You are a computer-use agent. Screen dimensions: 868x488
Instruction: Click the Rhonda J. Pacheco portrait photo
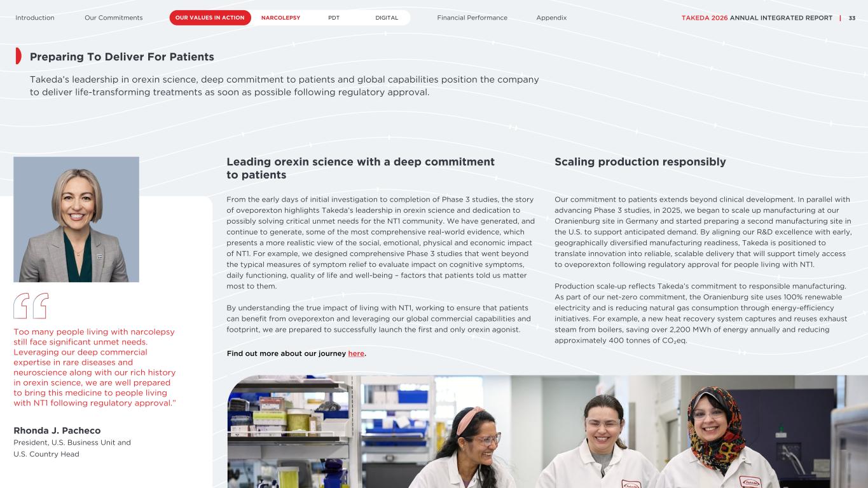tap(76, 219)
